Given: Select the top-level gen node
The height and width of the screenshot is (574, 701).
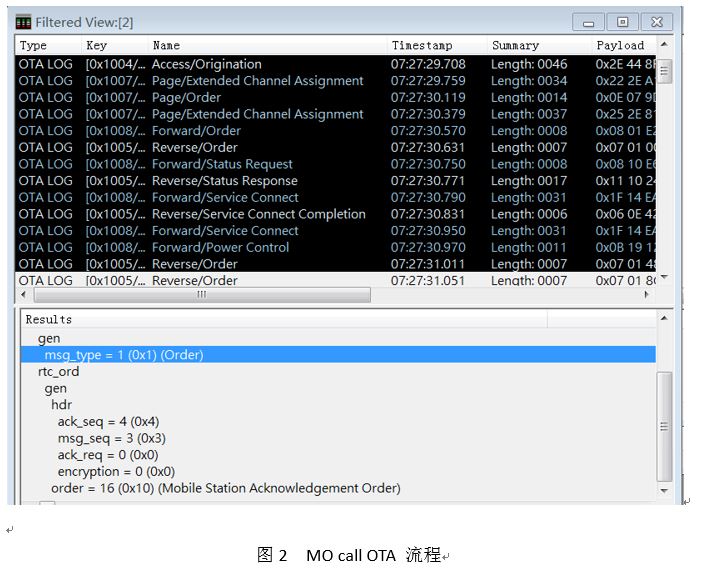Looking at the screenshot, I should [49, 338].
